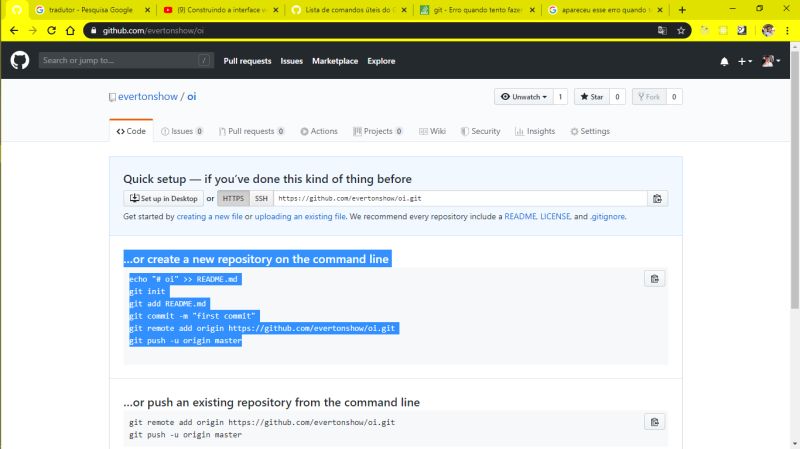Click the repository clone URL field
Screen dimensions: 800x449
tap(460, 198)
